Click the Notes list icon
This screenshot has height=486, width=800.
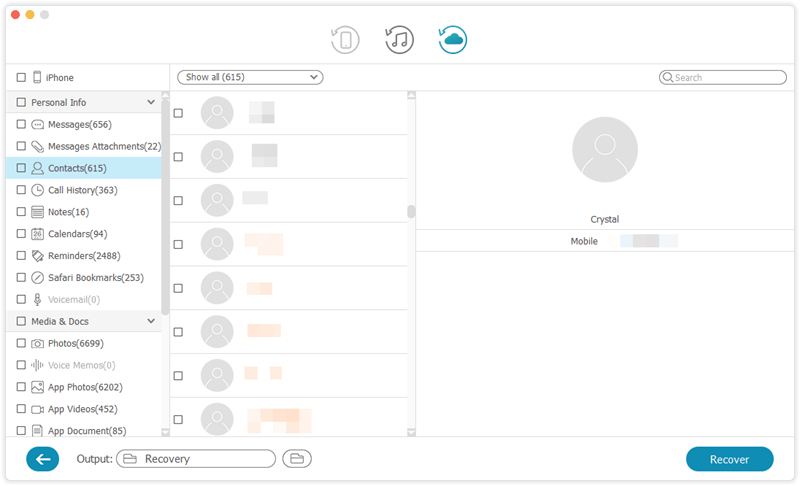pyautogui.click(x=37, y=212)
